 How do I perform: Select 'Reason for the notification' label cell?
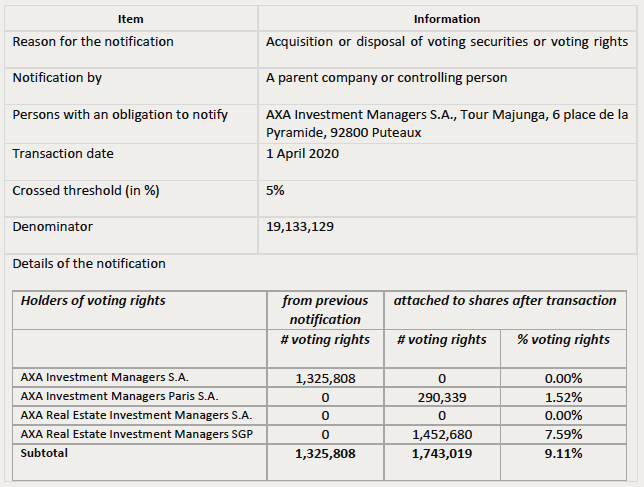point(131,49)
